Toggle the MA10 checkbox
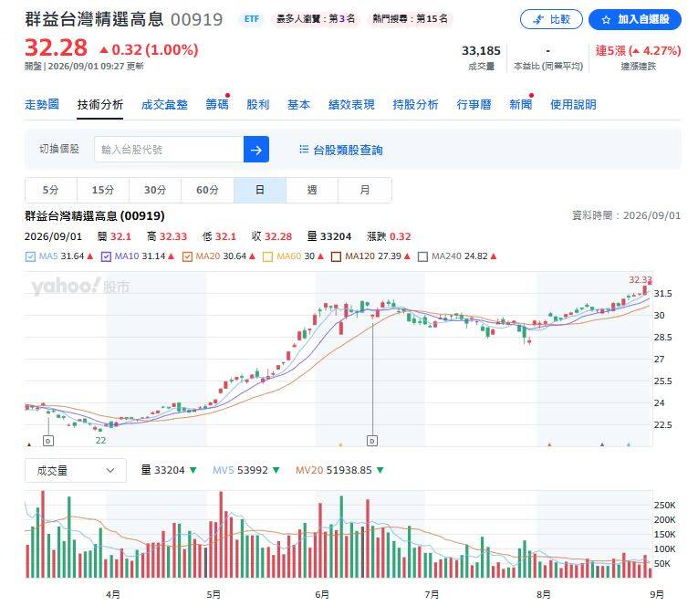698x616 pixels. [106, 256]
